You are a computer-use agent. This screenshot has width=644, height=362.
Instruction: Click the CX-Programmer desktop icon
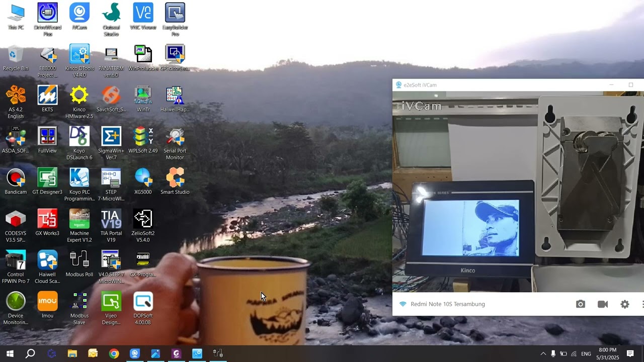143,264
